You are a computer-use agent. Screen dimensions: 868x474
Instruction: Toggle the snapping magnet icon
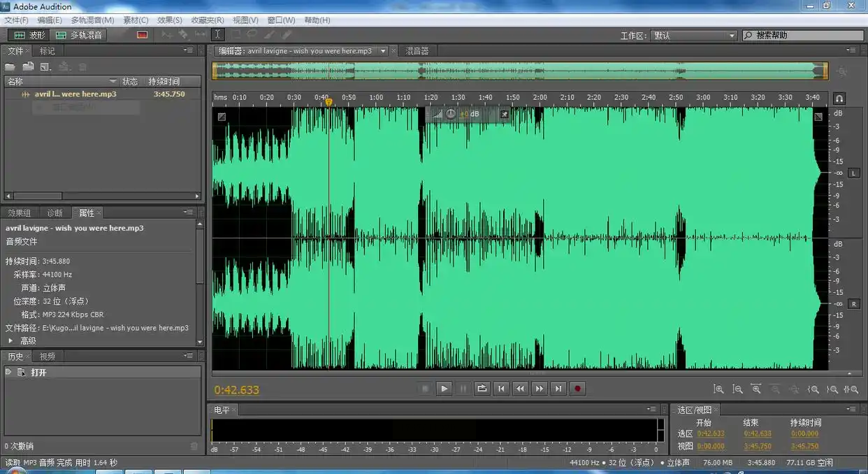pyautogui.click(x=839, y=99)
